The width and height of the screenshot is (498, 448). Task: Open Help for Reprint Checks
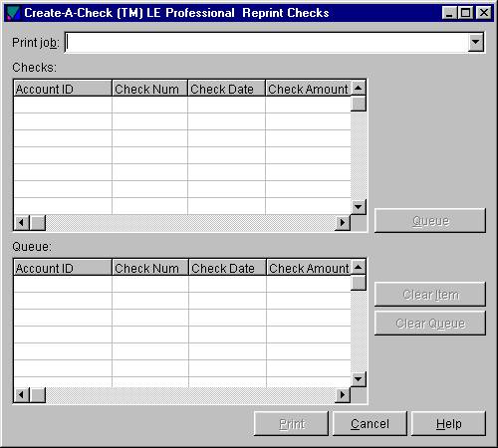click(x=448, y=423)
